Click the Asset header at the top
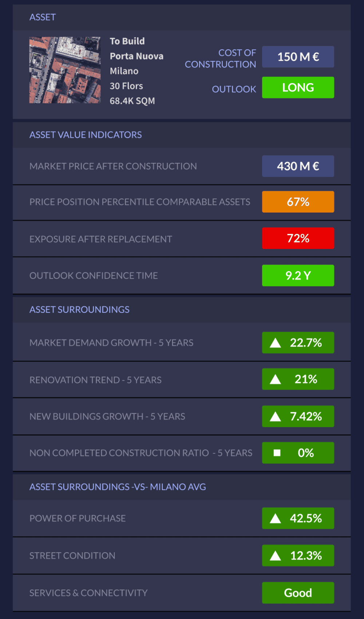This screenshot has height=619, width=364. [x=43, y=17]
